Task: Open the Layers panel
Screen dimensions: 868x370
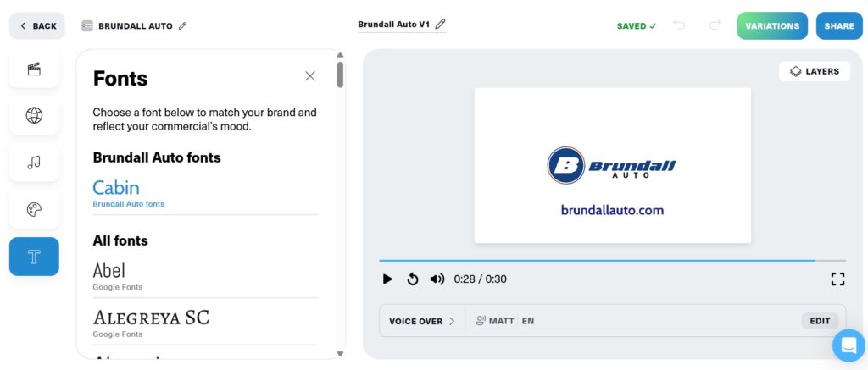Action: click(x=815, y=71)
